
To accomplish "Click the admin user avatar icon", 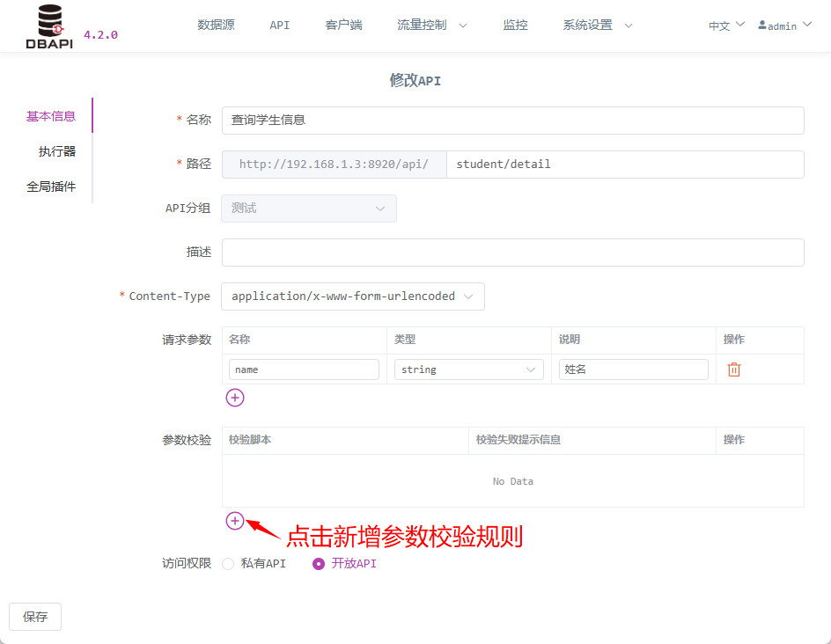I will [x=762, y=25].
